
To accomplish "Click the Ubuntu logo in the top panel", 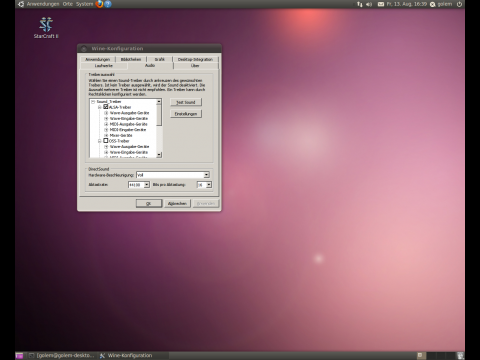I will click(x=21, y=4).
